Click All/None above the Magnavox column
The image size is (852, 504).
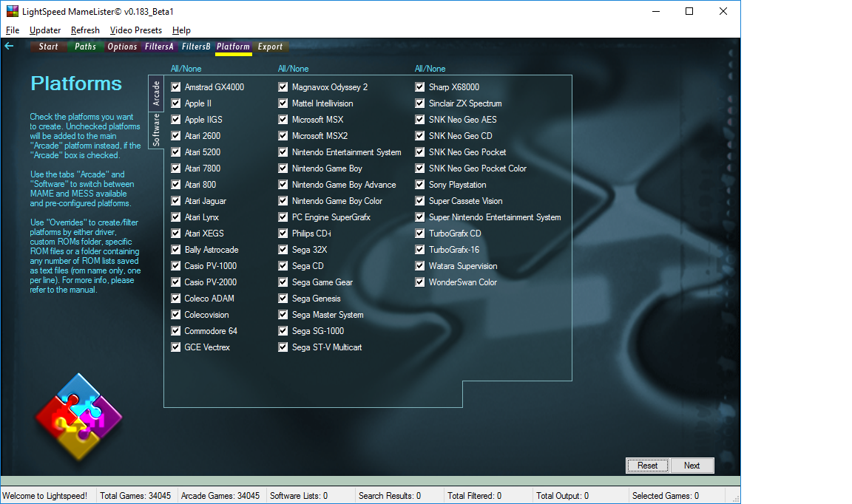pos(293,69)
